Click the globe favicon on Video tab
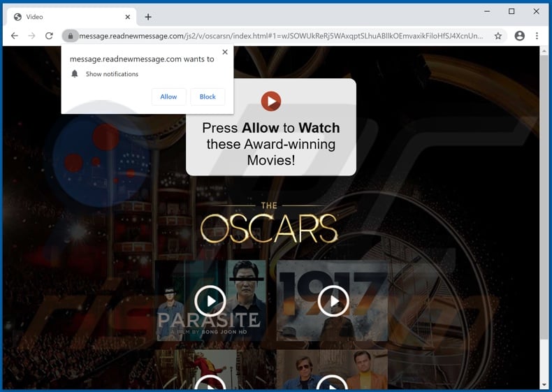The height and width of the screenshot is (392, 552). 17,17
